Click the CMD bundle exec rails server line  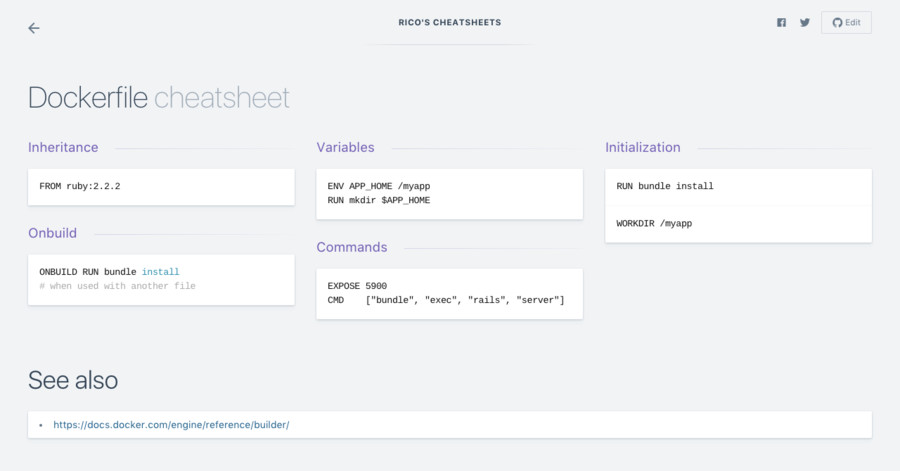pyautogui.click(x=446, y=300)
